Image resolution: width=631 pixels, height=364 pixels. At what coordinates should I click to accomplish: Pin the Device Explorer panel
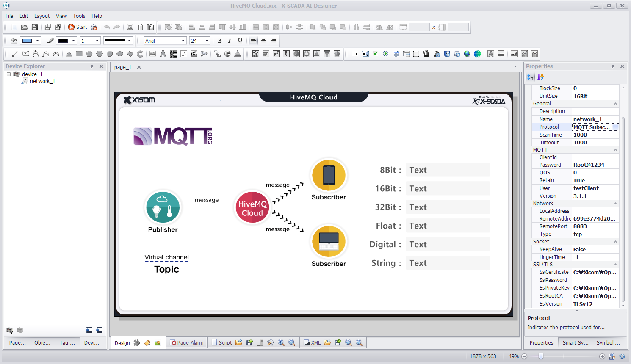tap(91, 66)
